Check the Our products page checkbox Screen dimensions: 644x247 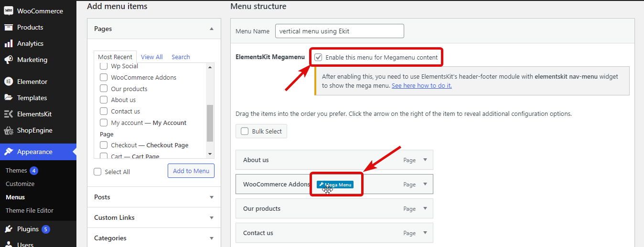[103, 89]
